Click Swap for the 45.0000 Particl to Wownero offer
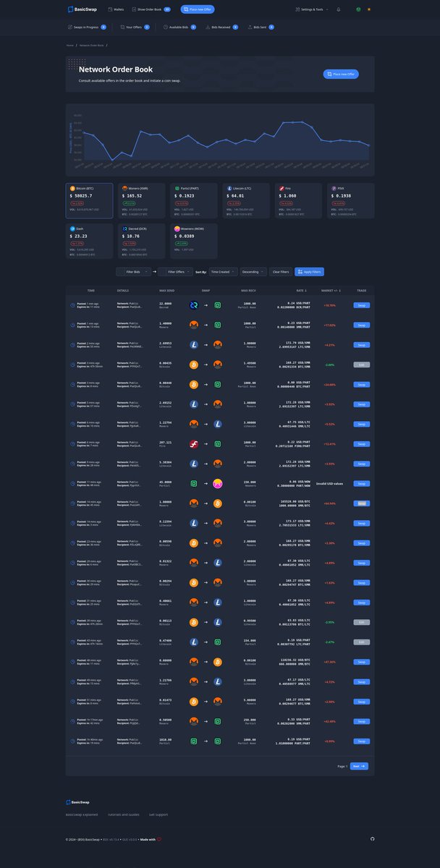440x868 pixels. (362, 483)
